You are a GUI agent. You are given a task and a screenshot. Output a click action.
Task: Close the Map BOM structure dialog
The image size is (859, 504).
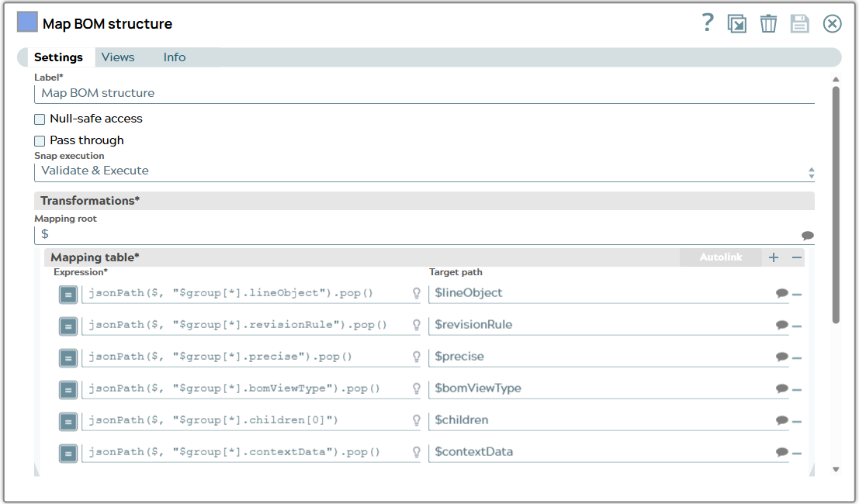832,23
